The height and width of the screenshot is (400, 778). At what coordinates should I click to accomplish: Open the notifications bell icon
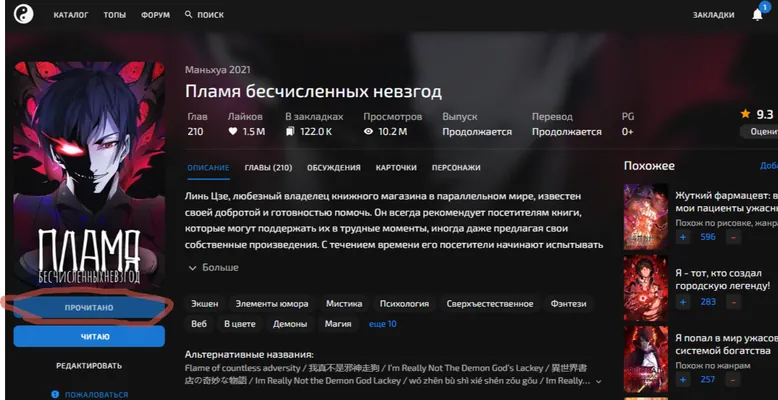(x=758, y=15)
